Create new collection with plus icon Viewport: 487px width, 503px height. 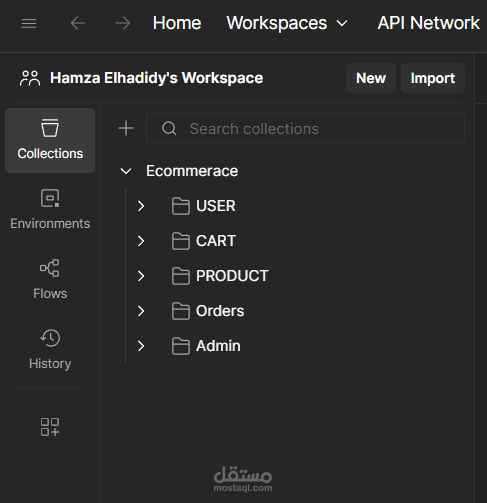[126, 128]
